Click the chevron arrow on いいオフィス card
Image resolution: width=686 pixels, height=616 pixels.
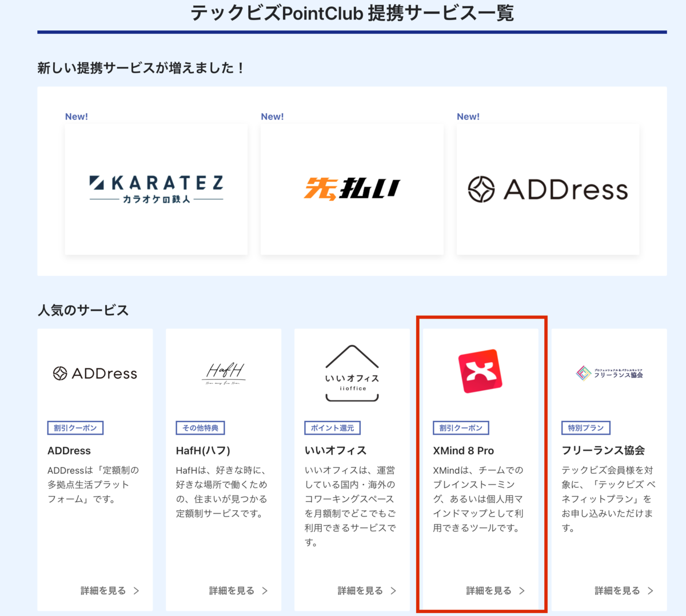(393, 591)
